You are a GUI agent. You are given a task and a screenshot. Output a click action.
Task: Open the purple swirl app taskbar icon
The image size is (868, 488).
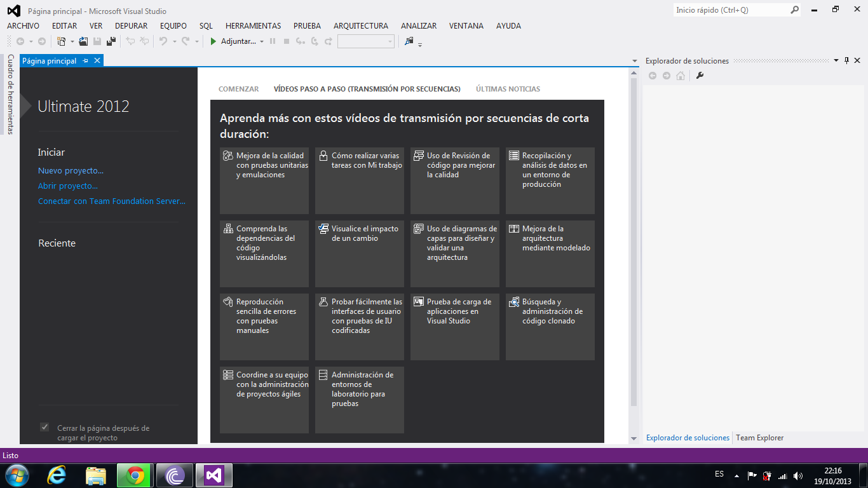[174, 475]
